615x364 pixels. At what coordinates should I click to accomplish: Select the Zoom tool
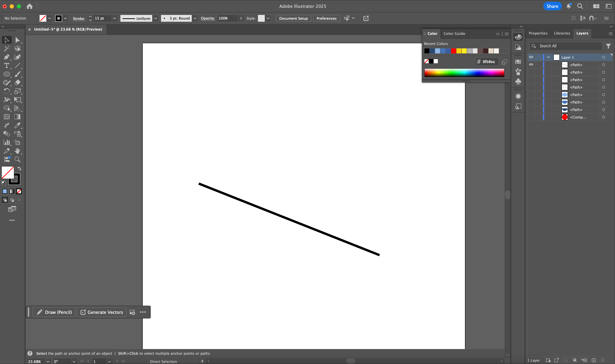coord(17,159)
